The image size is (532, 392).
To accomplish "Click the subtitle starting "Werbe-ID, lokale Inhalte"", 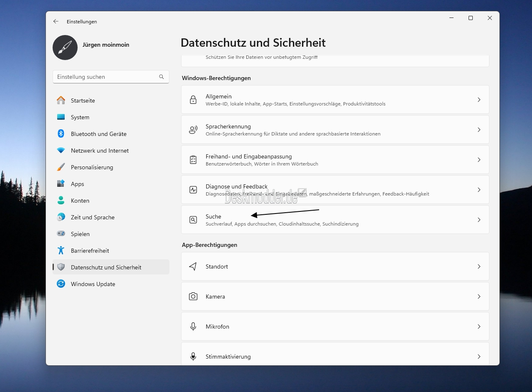I will [x=295, y=104].
